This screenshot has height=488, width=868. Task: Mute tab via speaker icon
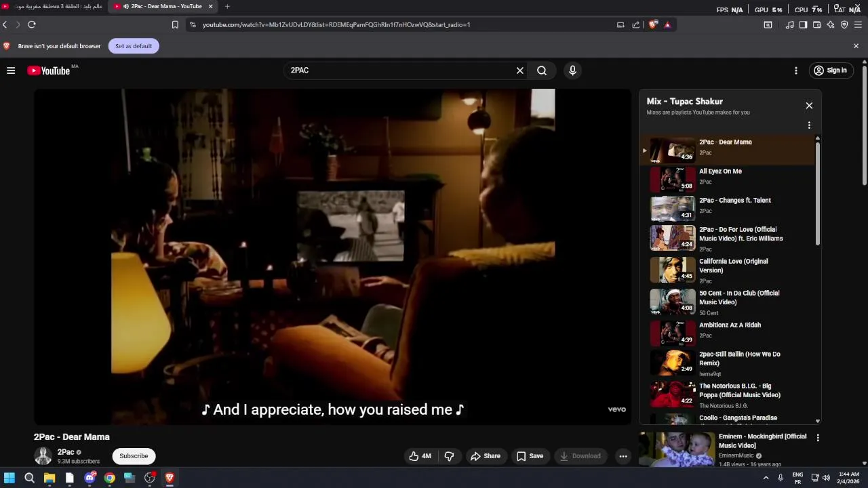click(x=125, y=6)
